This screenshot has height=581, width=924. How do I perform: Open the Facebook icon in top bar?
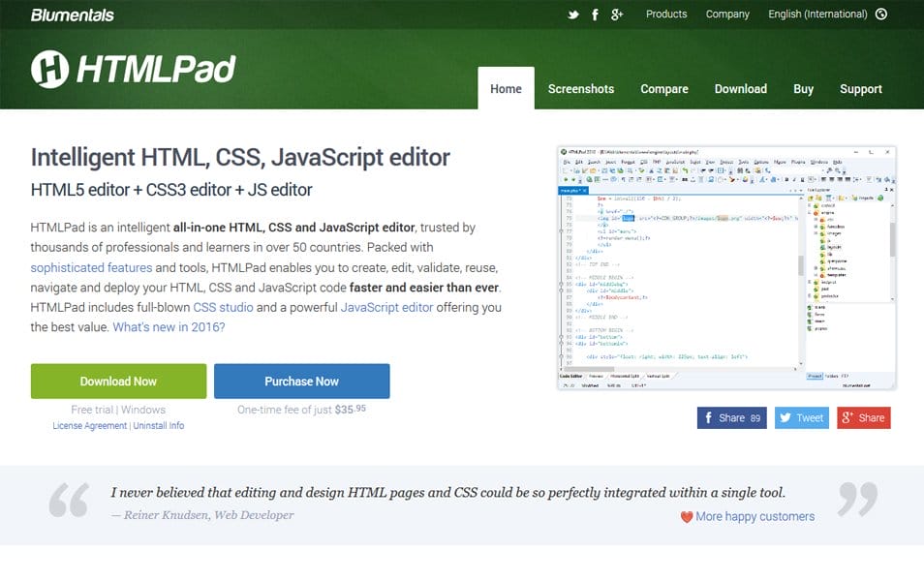tap(596, 15)
